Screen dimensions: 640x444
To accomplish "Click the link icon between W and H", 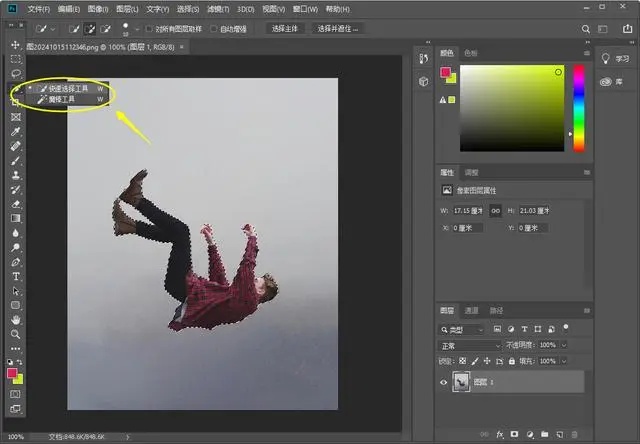I will tap(494, 211).
